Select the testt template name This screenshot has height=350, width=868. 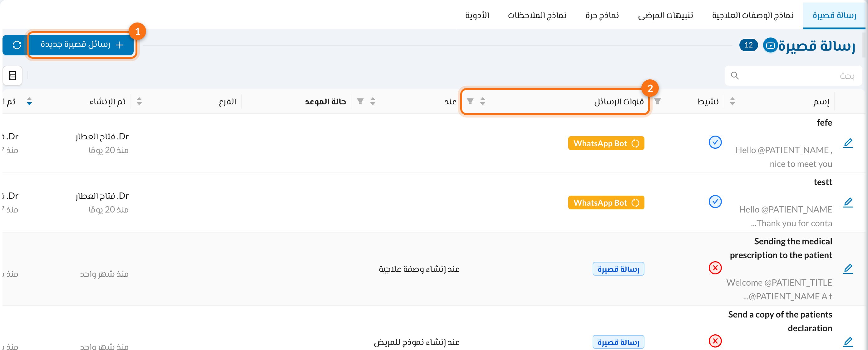point(823,182)
